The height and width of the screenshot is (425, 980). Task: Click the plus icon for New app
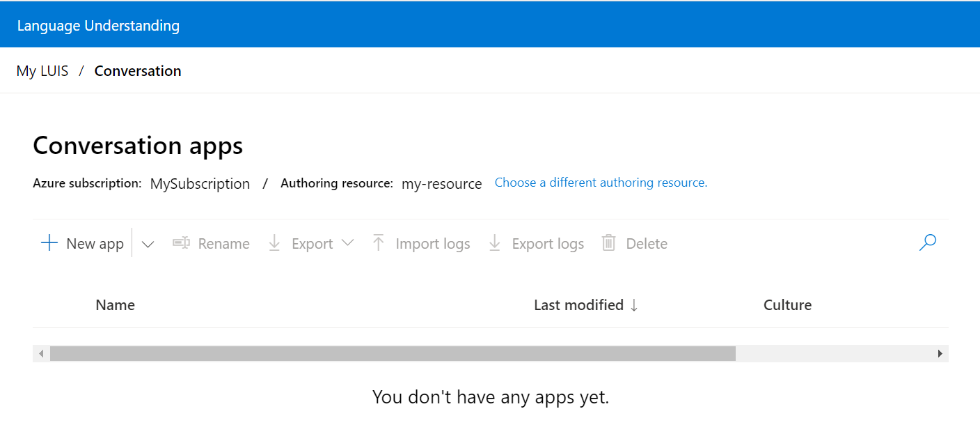pos(49,243)
